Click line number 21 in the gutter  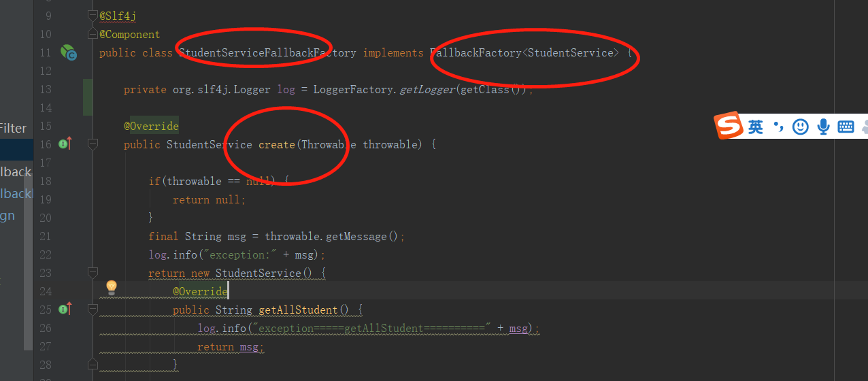click(x=46, y=236)
